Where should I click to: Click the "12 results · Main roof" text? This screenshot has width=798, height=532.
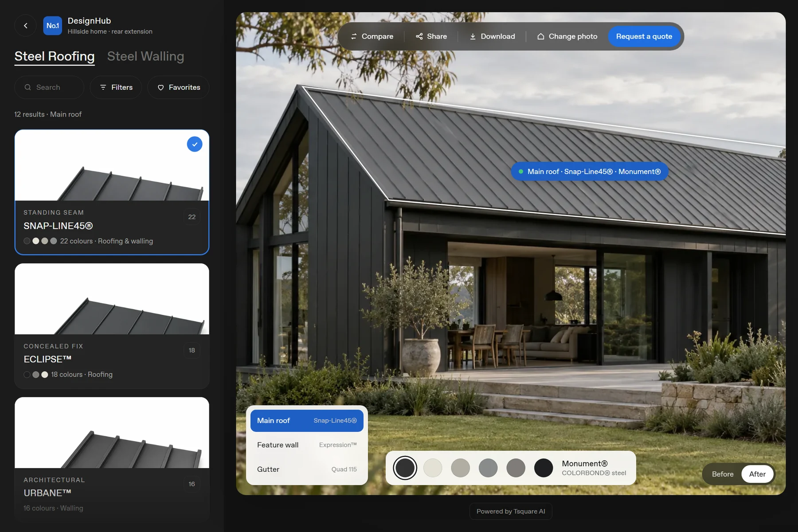(48, 114)
